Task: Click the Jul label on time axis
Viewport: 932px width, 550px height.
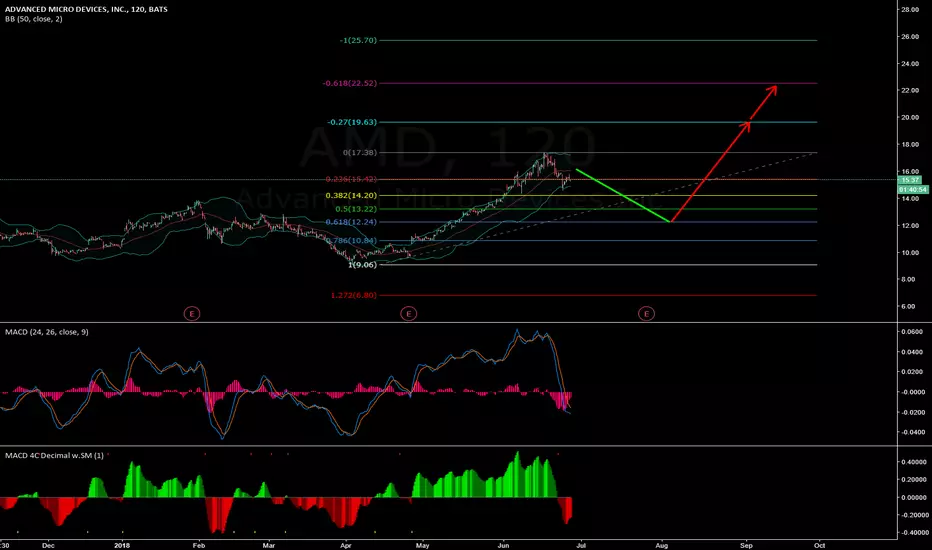Action: pos(581,545)
